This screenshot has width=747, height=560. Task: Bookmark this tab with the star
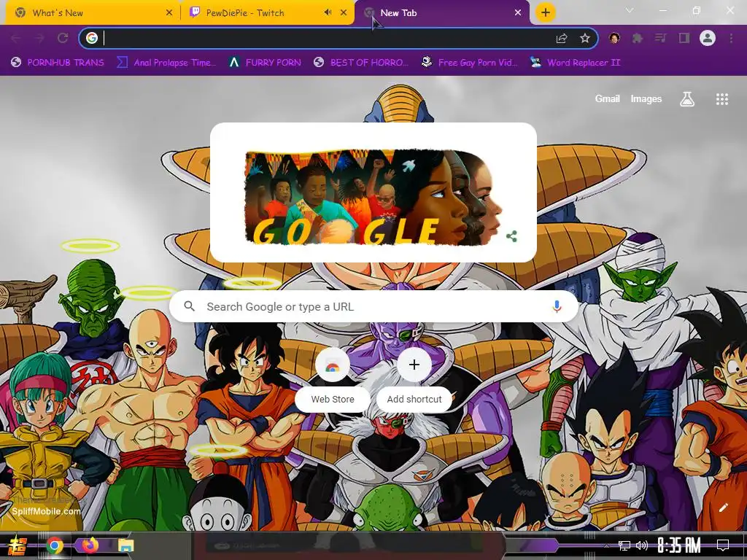[584, 38]
